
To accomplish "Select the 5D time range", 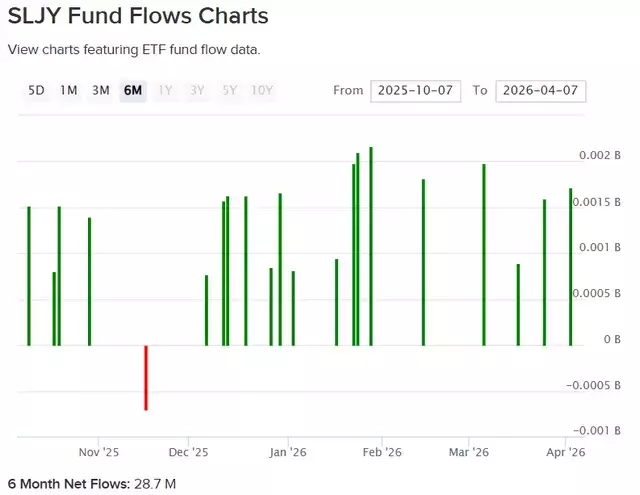I will tap(37, 90).
